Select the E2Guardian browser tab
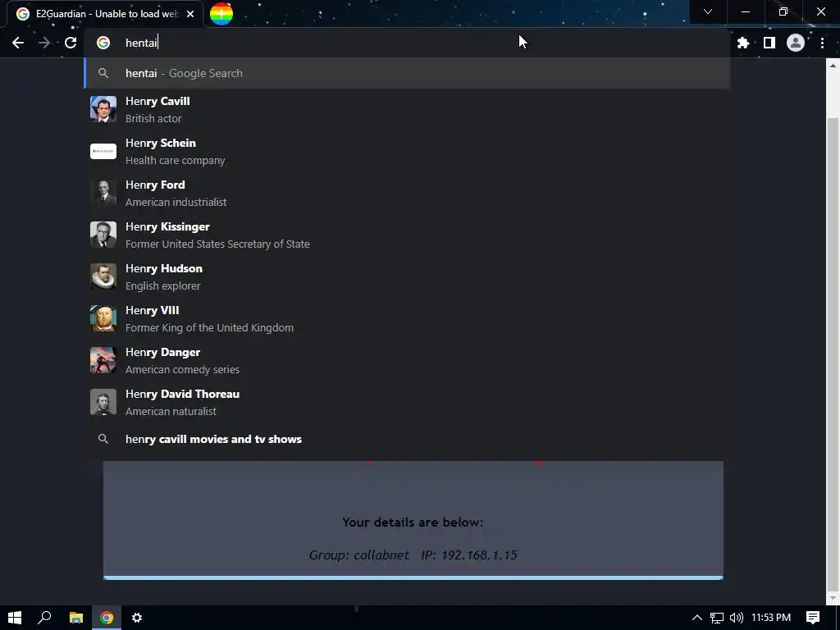This screenshot has height=630, width=840. (106, 14)
